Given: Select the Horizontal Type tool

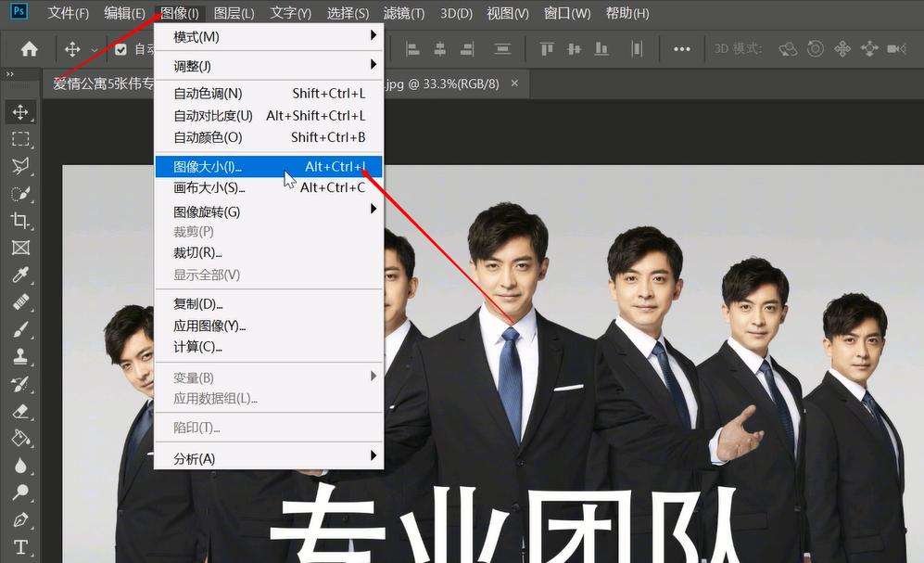Looking at the screenshot, I should click(20, 545).
